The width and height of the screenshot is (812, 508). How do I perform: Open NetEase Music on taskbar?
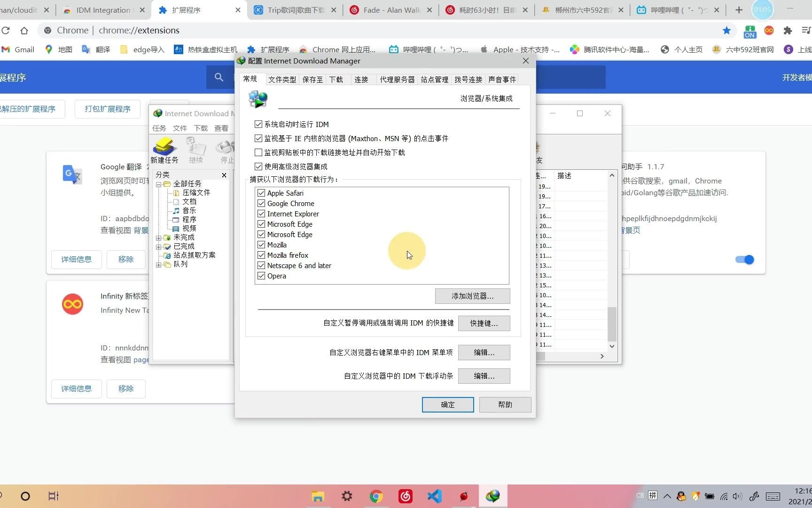point(405,496)
